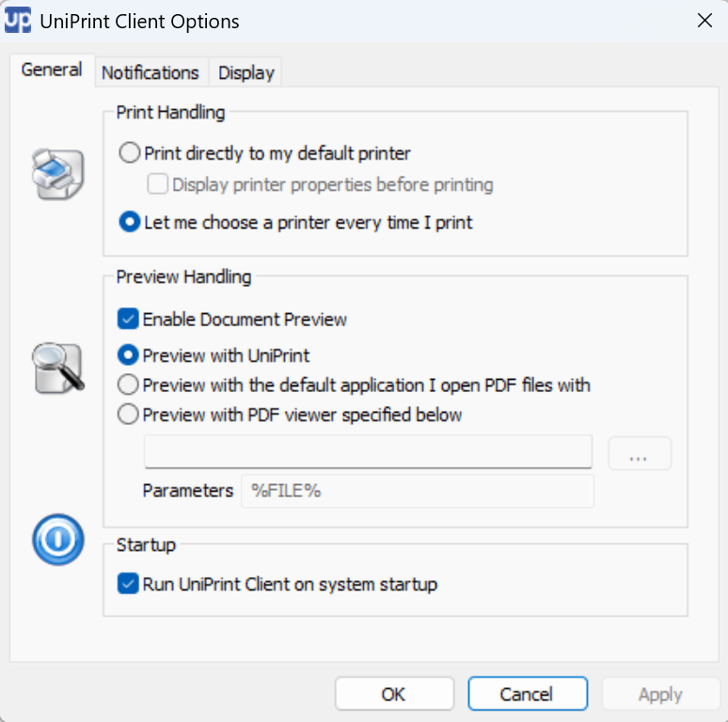Click the Parameters %FILE% field
Image resolution: width=728 pixels, height=722 pixels.
418,491
